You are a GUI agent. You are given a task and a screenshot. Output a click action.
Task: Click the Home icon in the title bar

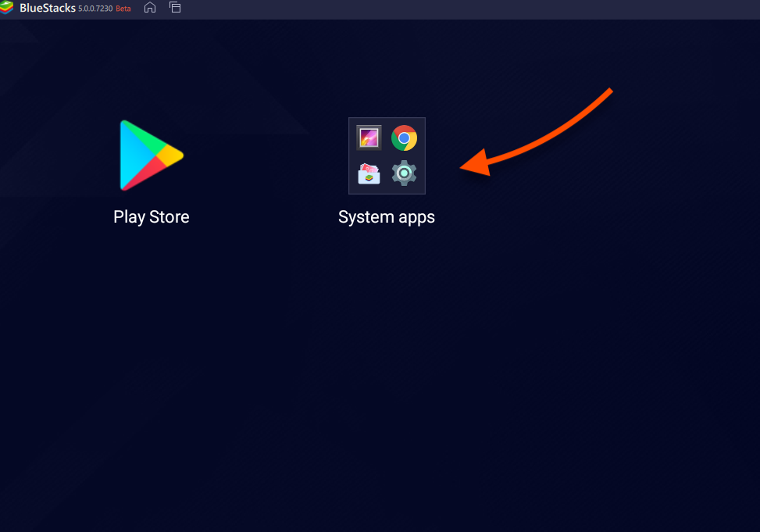pos(149,9)
